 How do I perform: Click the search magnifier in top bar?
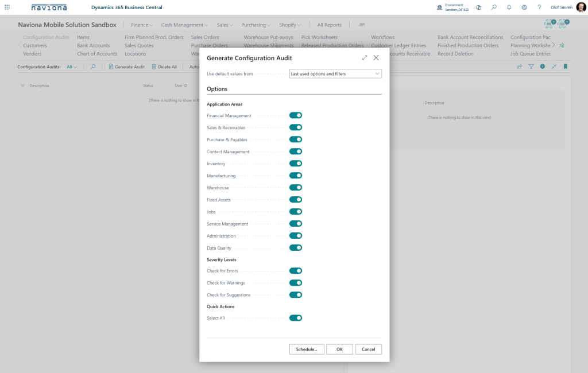click(x=494, y=7)
